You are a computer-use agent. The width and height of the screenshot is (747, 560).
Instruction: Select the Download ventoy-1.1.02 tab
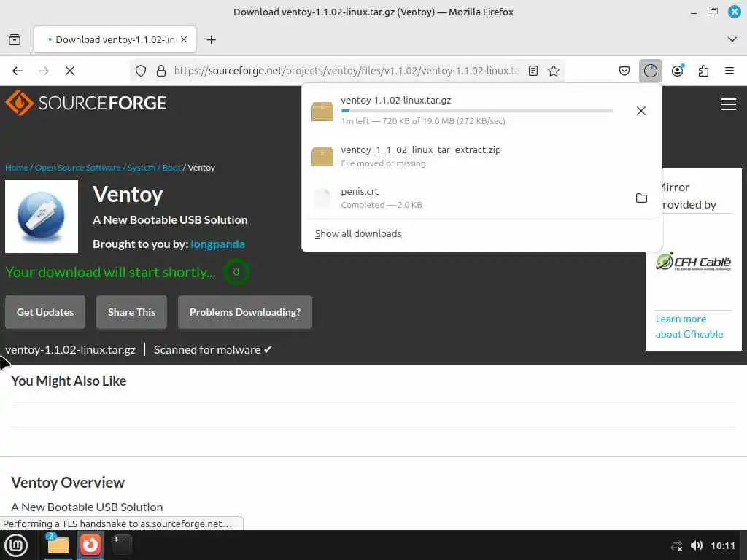[x=115, y=39]
